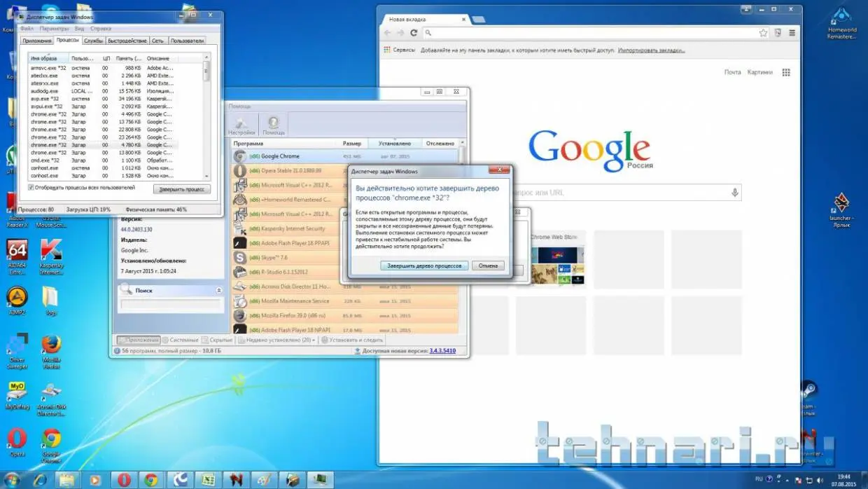Select the Opera Stable program icon
Screen dimensions: 868x489
pyautogui.click(x=239, y=171)
